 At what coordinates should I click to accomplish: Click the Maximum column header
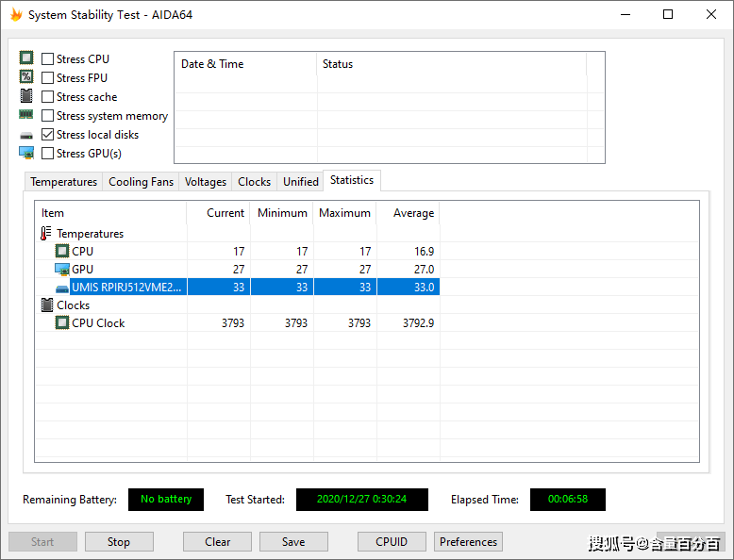(x=345, y=213)
